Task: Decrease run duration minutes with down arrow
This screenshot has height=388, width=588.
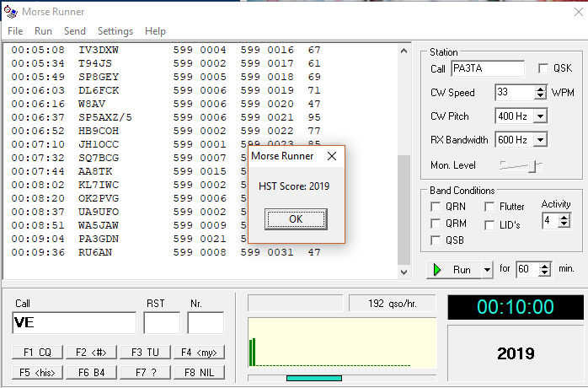Action: (x=545, y=272)
